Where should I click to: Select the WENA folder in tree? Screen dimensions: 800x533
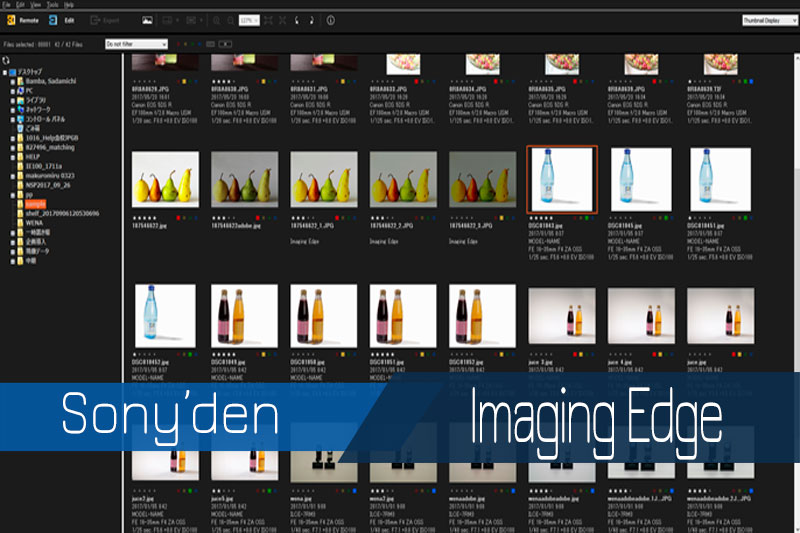pyautogui.click(x=34, y=223)
